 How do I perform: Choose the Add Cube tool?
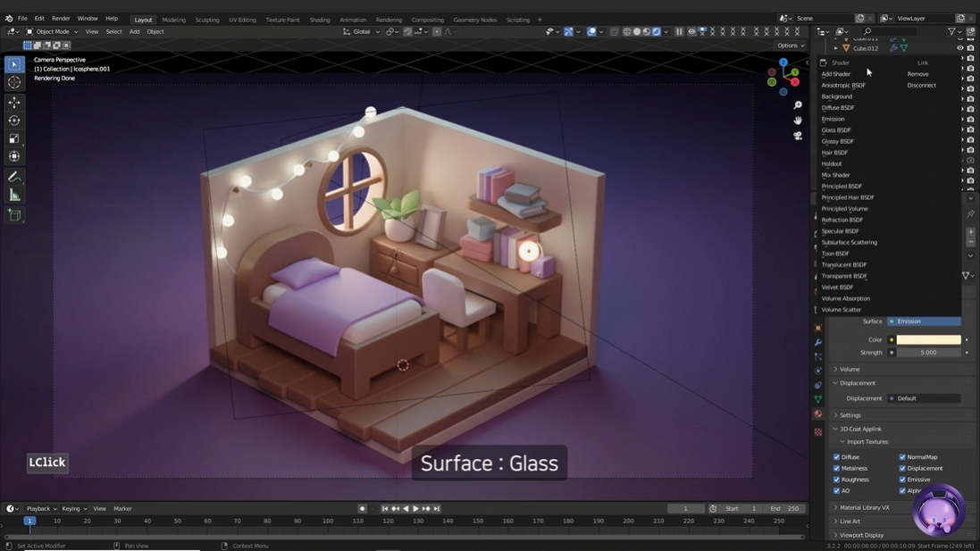click(14, 215)
